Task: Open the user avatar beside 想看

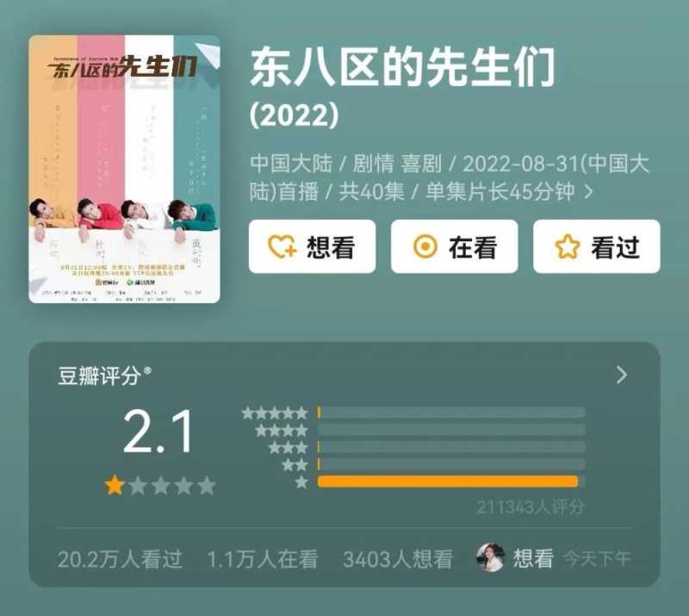Action: click(490, 557)
